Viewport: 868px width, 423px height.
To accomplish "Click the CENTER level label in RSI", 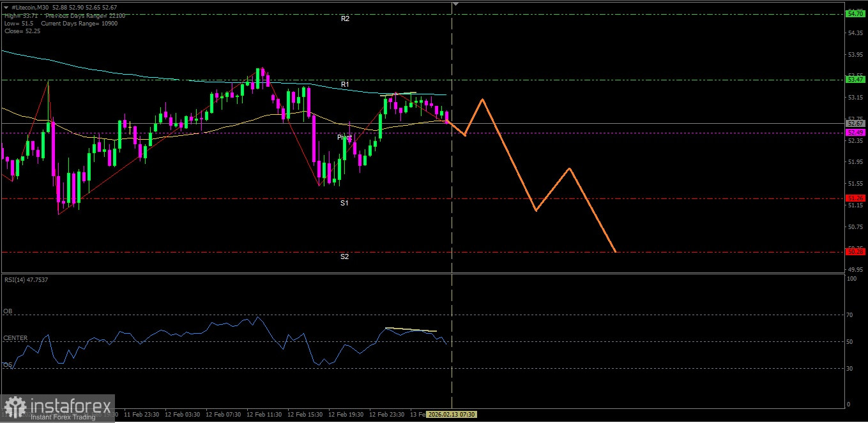I will tap(15, 338).
